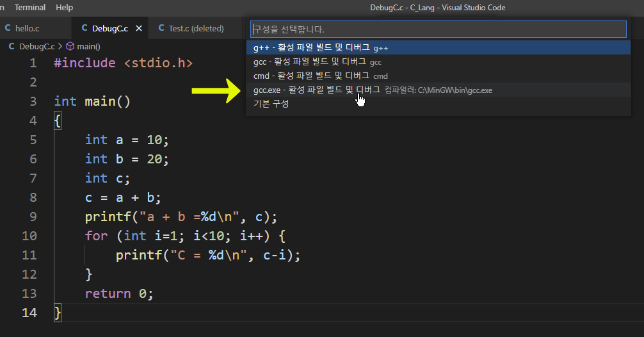Click the 'for' keyword on line 10
This screenshot has height=337, width=644.
96,236
